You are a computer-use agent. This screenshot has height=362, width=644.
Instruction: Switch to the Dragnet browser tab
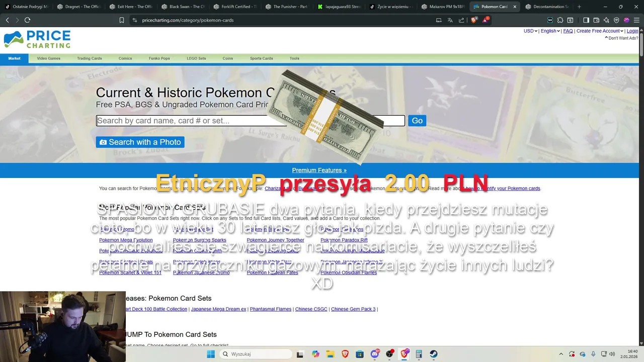(x=79, y=7)
